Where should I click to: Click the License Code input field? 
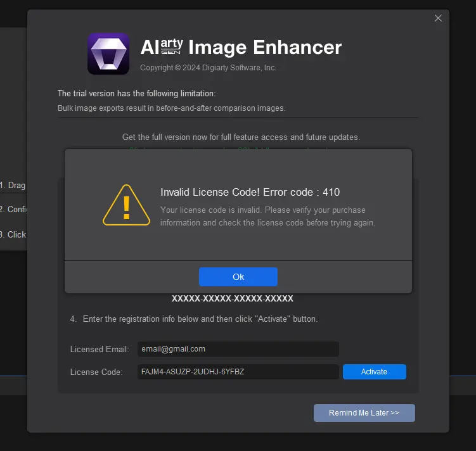coord(238,372)
